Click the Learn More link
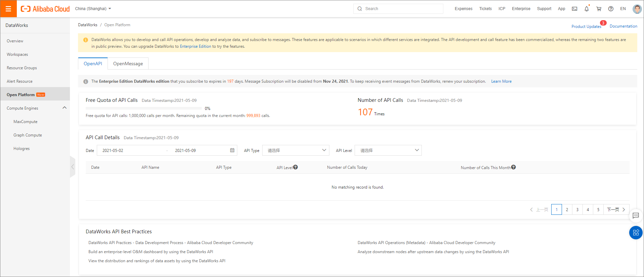 tap(501, 81)
